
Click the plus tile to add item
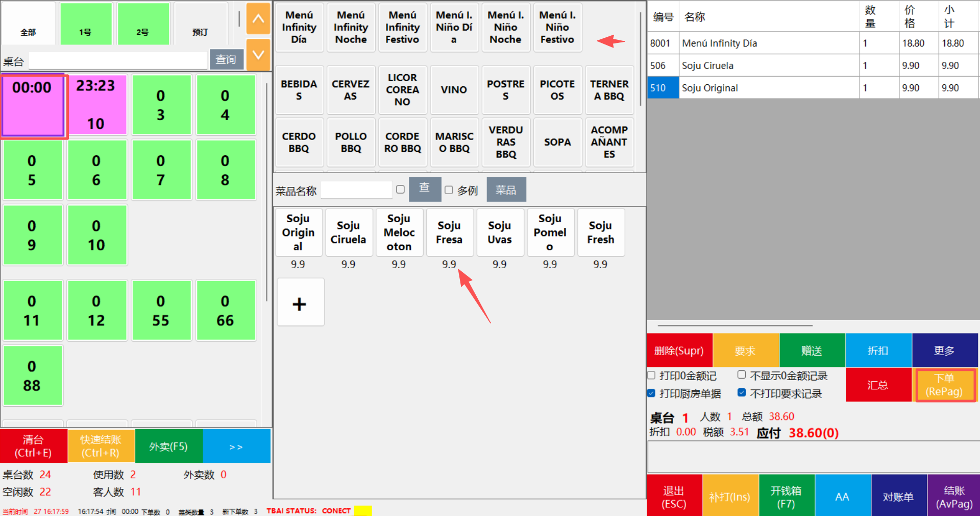(300, 302)
